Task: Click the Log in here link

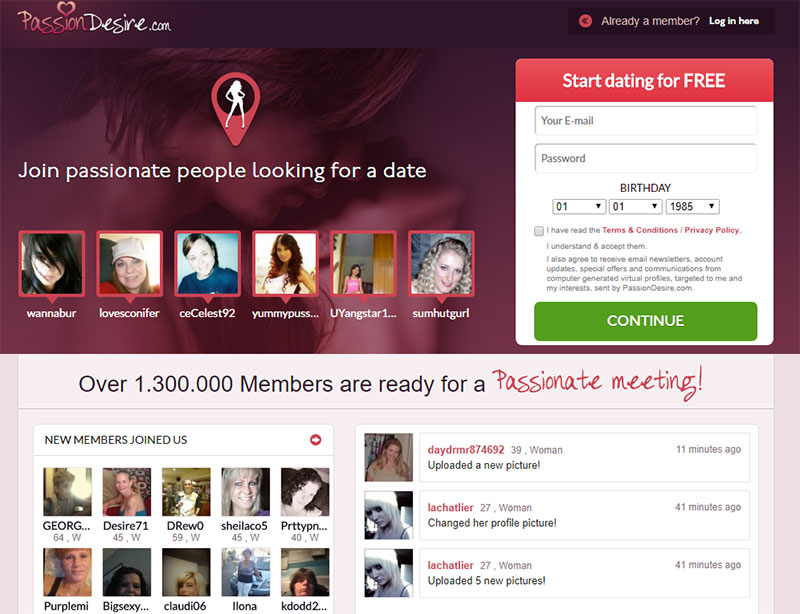Action: point(733,21)
